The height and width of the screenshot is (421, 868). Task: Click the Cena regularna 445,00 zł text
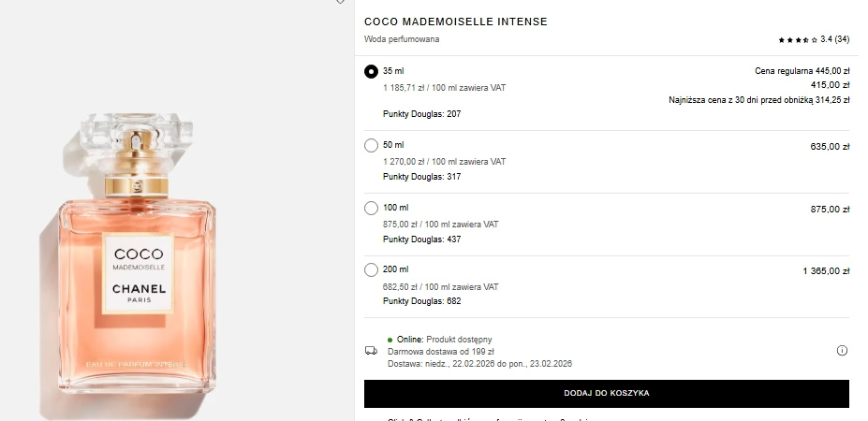(x=802, y=71)
